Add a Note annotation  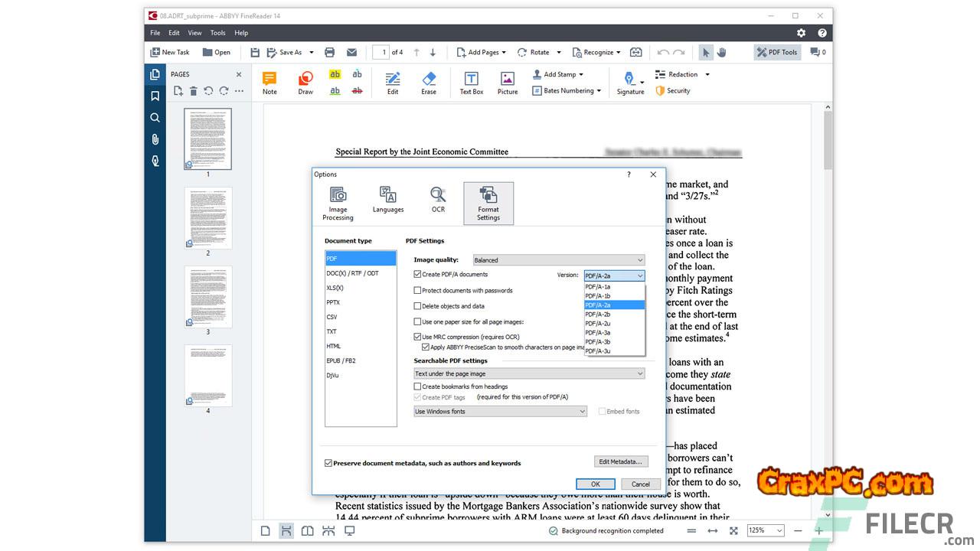[269, 83]
